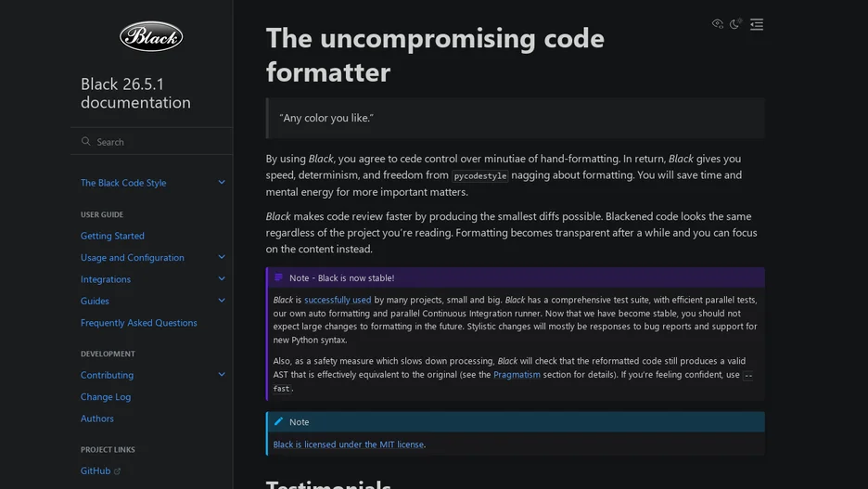Click the search magnifier icon
Screen dimensions: 868x489
click(x=86, y=141)
